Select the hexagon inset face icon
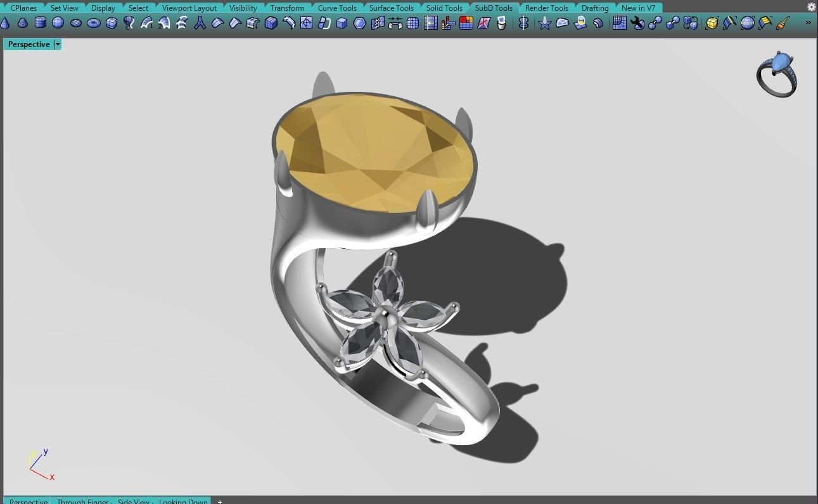 click(360, 23)
